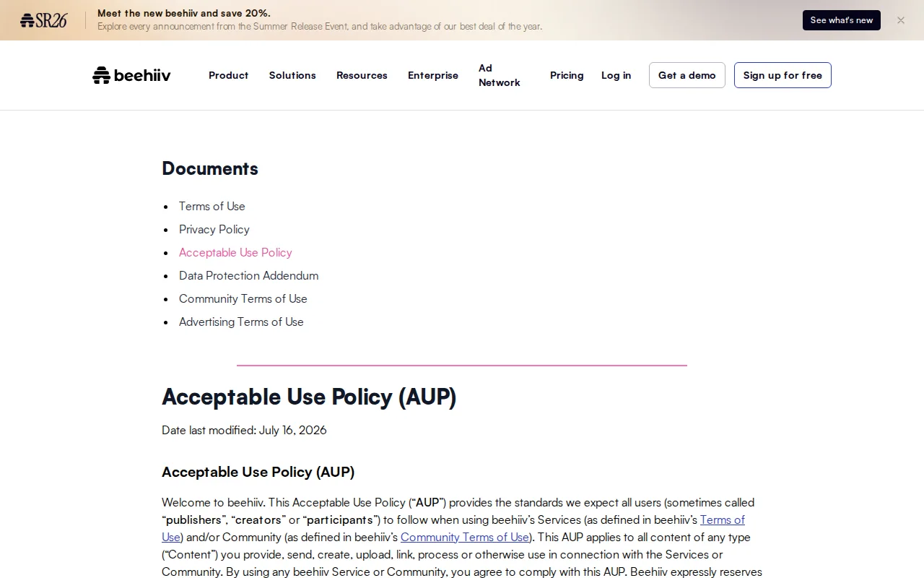Image resolution: width=924 pixels, height=578 pixels.
Task: Open the Product menu
Action: point(228,75)
